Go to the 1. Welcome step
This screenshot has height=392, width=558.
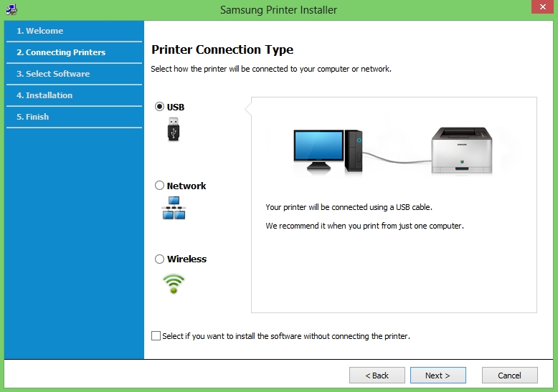[x=40, y=31]
